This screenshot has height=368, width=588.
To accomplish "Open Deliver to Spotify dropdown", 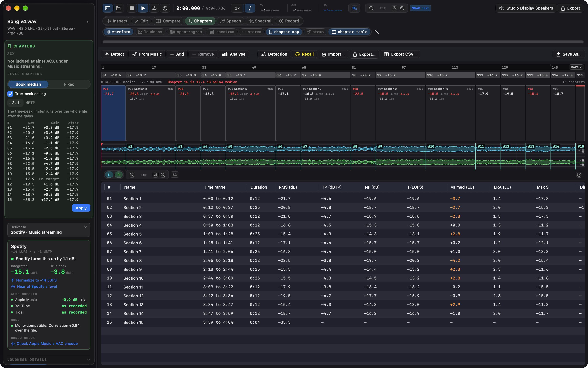I will coord(49,230).
